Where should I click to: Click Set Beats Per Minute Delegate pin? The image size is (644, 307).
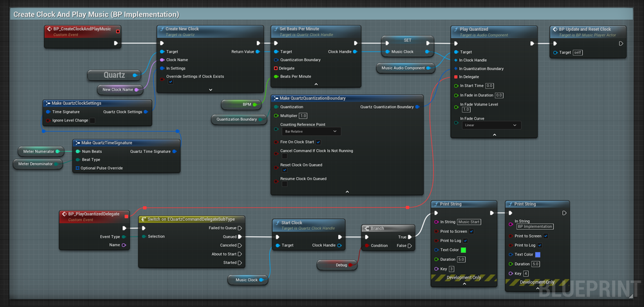[276, 68]
